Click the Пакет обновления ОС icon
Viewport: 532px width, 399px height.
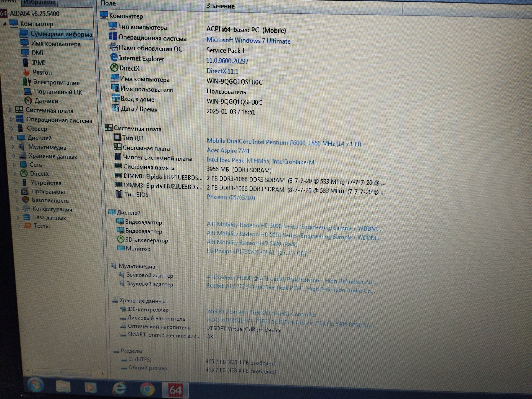pyautogui.click(x=113, y=47)
